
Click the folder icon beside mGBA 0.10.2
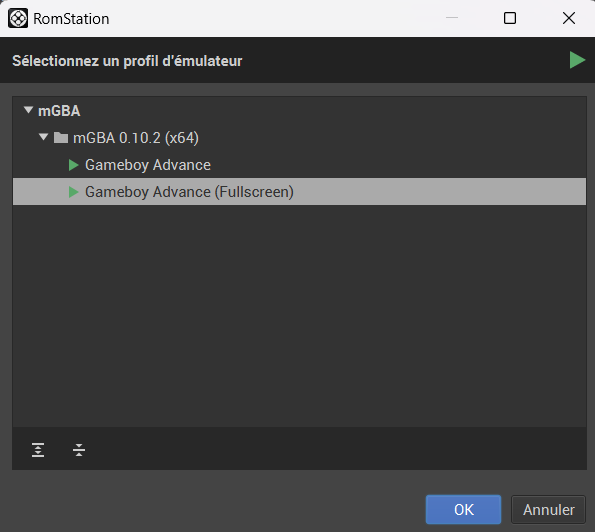point(61,138)
